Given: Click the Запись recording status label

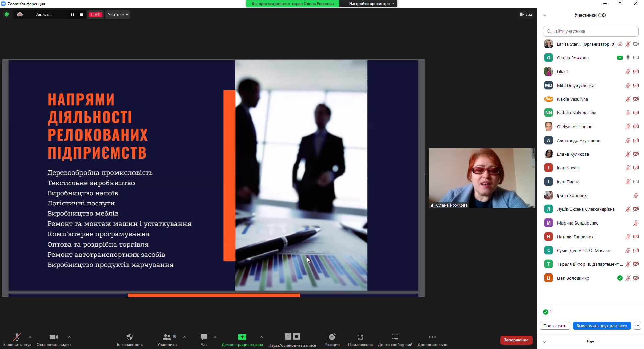Looking at the screenshot, I should [43, 15].
